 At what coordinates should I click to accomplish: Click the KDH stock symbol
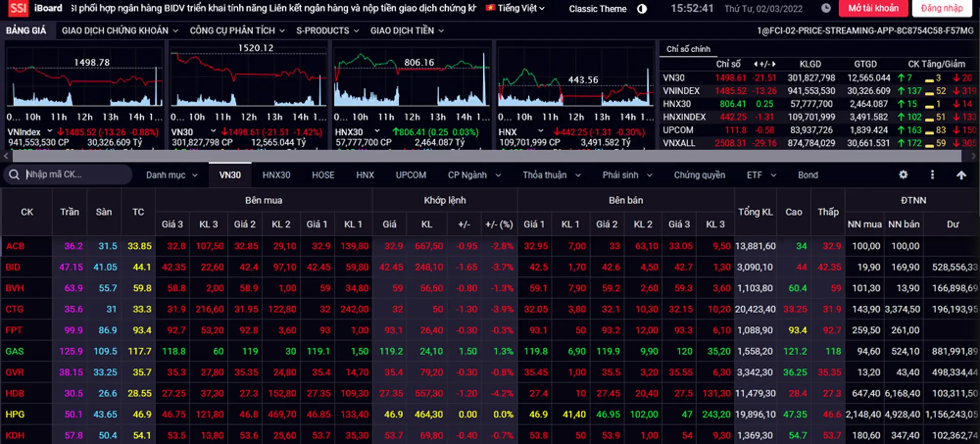point(15,435)
